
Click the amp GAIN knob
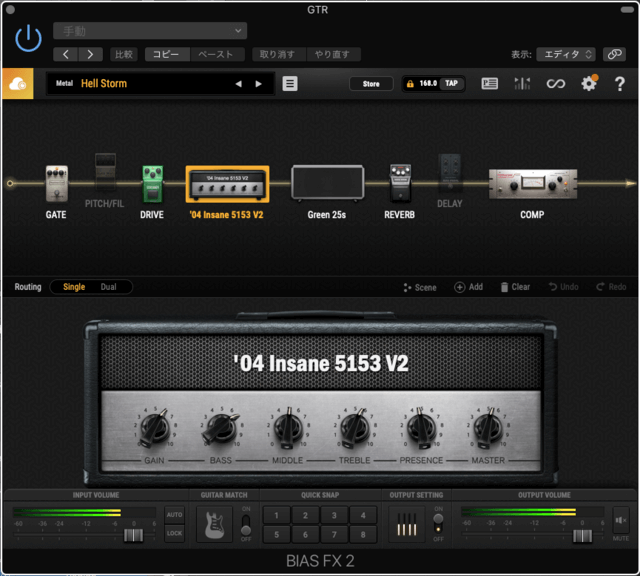pos(155,428)
